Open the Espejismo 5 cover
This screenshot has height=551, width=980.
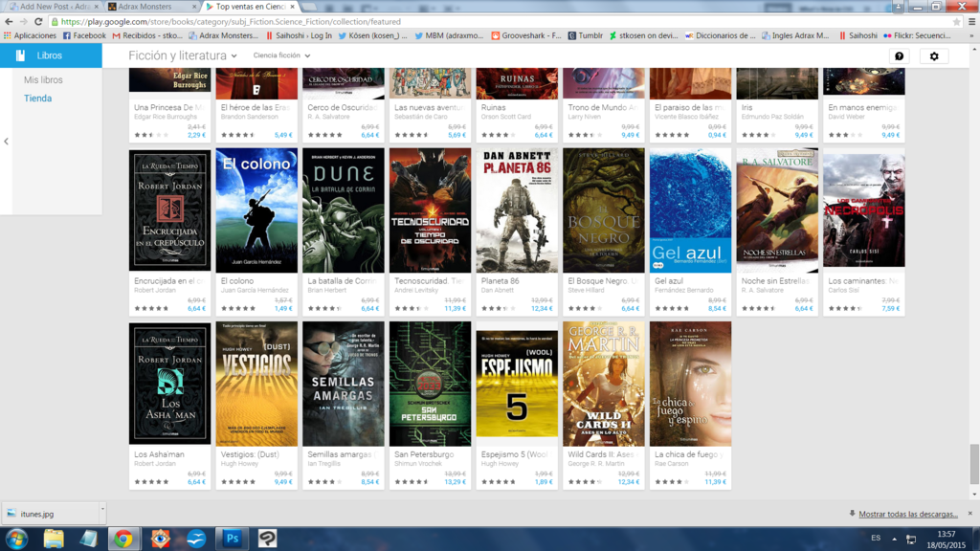(x=517, y=384)
